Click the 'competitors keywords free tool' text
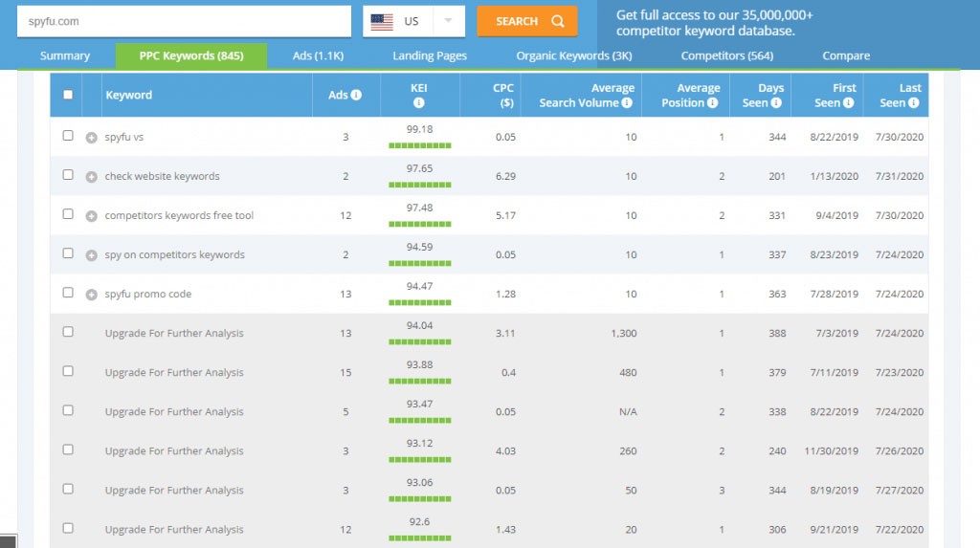The width and height of the screenshot is (980, 548). [179, 215]
